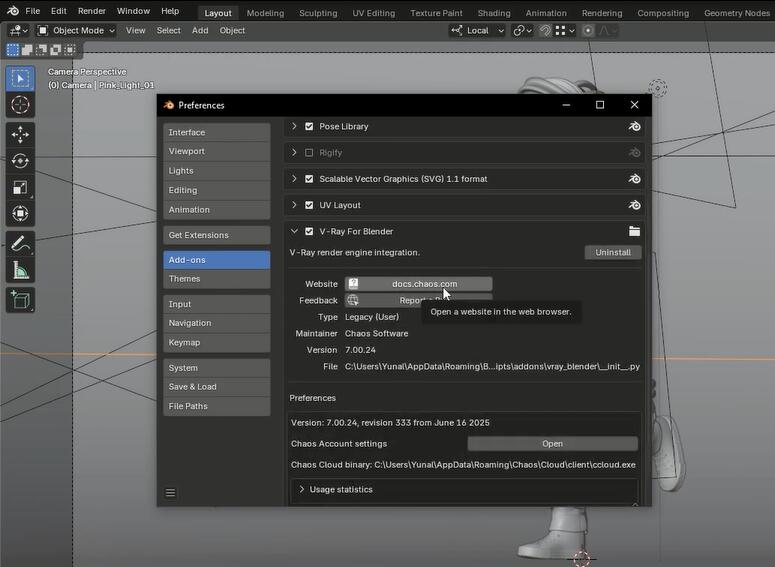
Task: Open the UV Editing workspace tab
Action: 374,13
